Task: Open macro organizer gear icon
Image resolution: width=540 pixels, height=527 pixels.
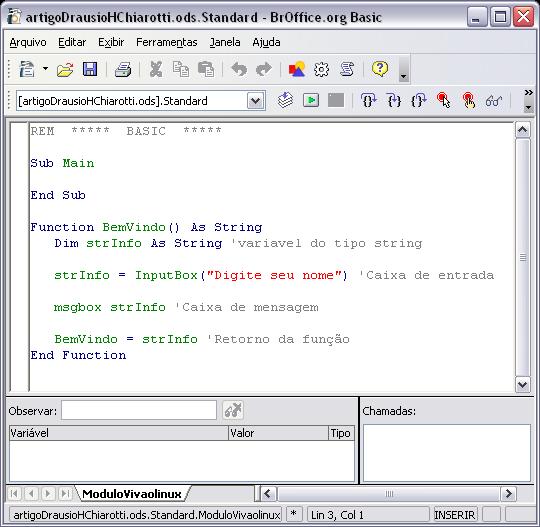Action: (321, 69)
